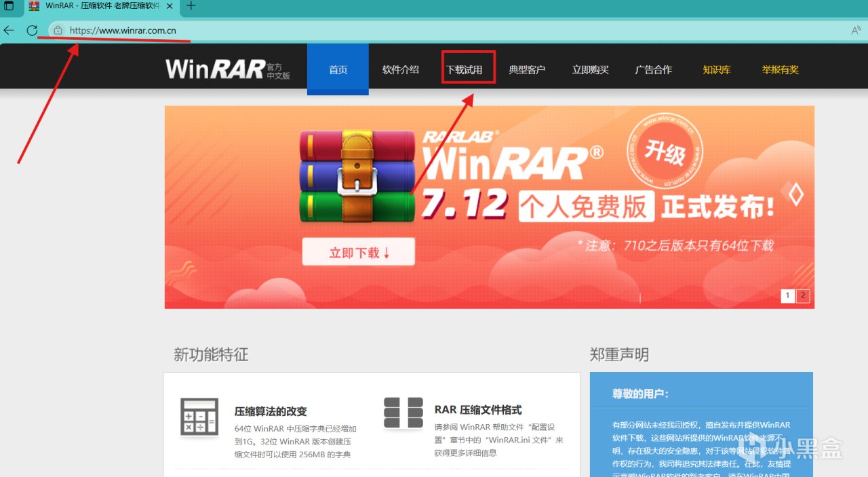Open 知识库 navigation link
Image resolution: width=868 pixels, height=477 pixels.
[717, 70]
